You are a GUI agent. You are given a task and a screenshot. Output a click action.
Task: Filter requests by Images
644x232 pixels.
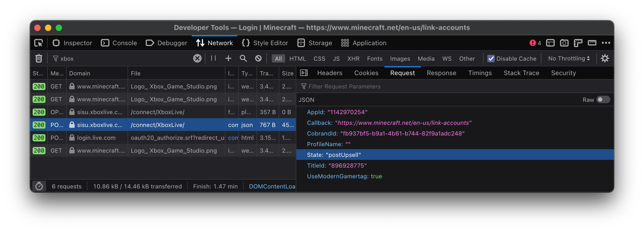(400, 58)
